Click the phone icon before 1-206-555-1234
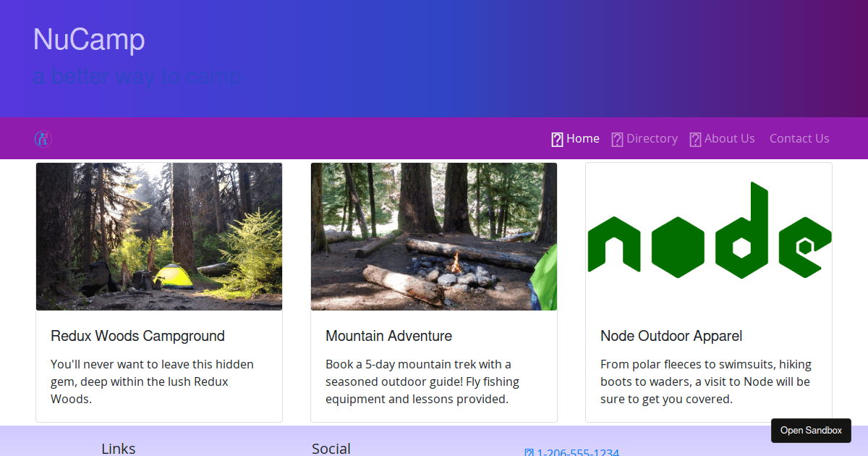 pos(529,453)
